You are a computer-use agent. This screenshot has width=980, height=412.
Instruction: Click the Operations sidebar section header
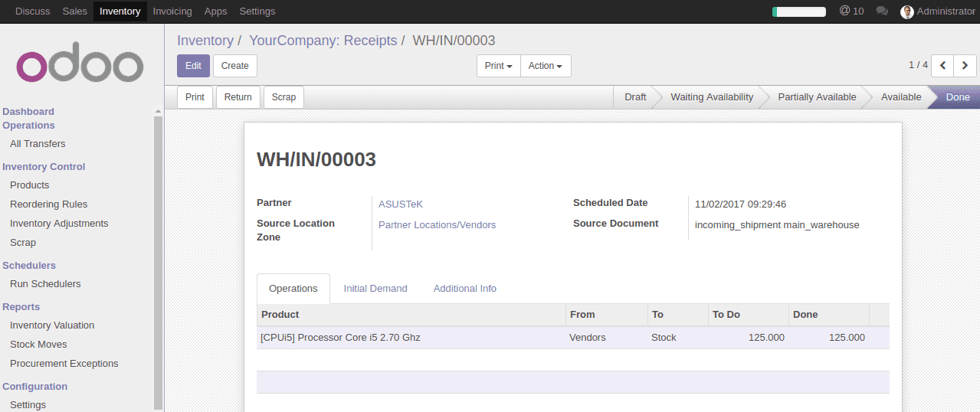29,126
